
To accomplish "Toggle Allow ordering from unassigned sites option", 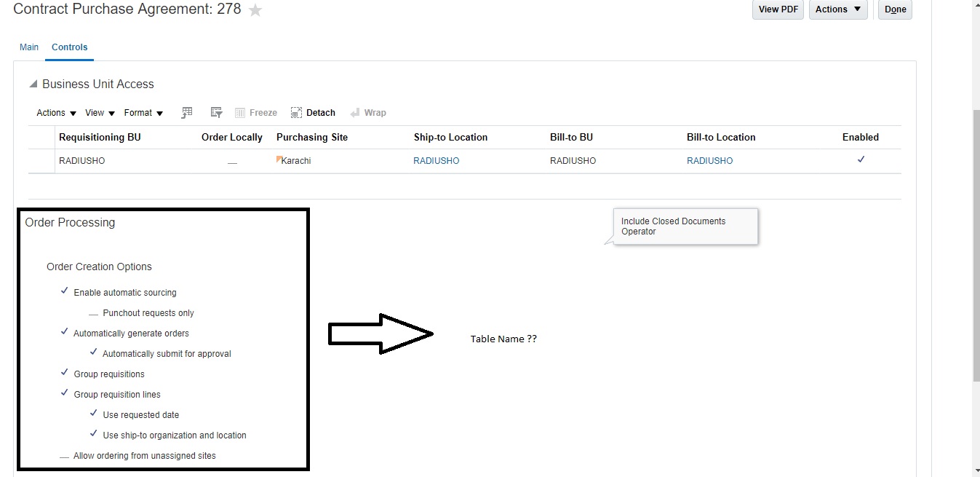I will [x=64, y=457].
